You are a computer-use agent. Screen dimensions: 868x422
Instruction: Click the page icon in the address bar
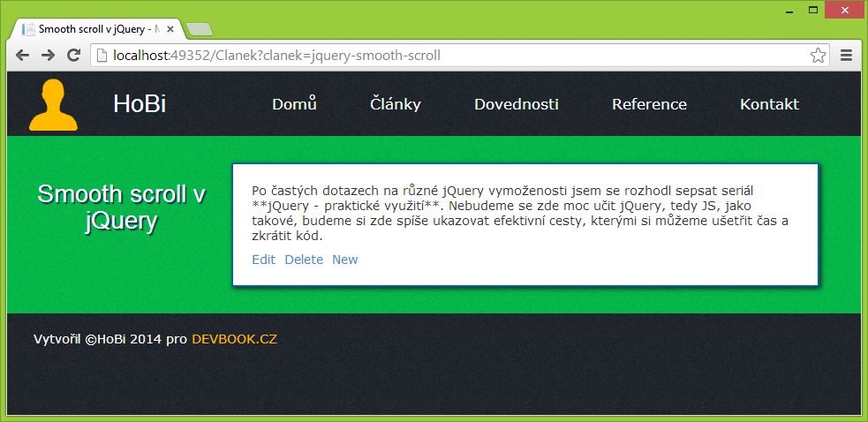(x=102, y=56)
